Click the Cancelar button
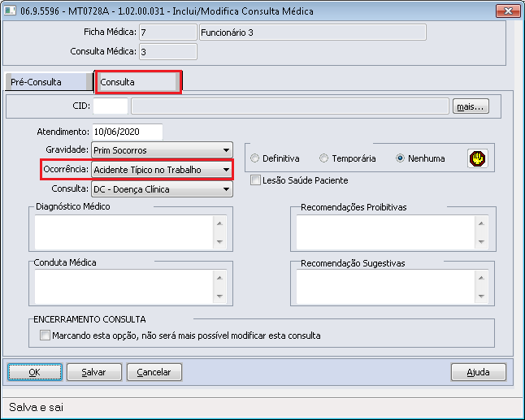 tap(154, 372)
